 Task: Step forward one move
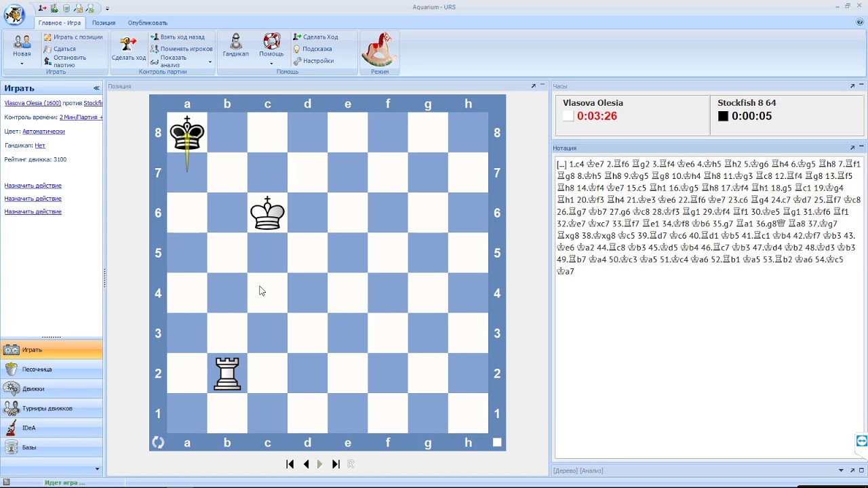point(320,464)
